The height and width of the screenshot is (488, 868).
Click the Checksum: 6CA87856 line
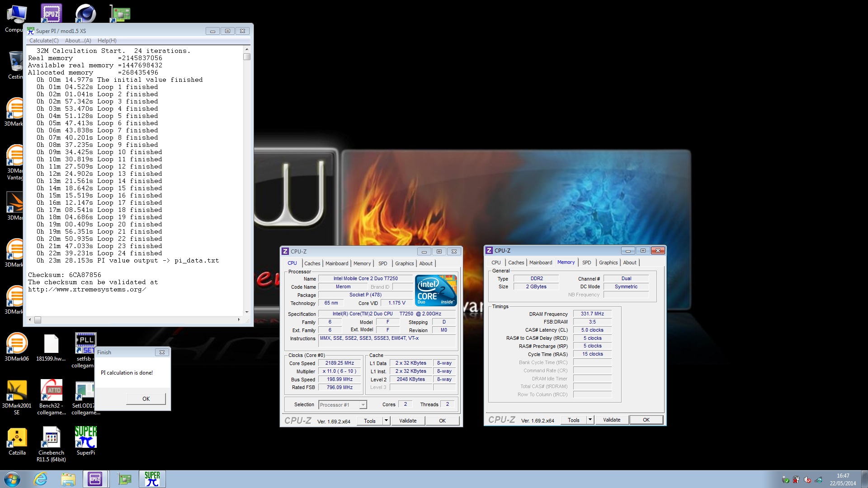pos(65,275)
